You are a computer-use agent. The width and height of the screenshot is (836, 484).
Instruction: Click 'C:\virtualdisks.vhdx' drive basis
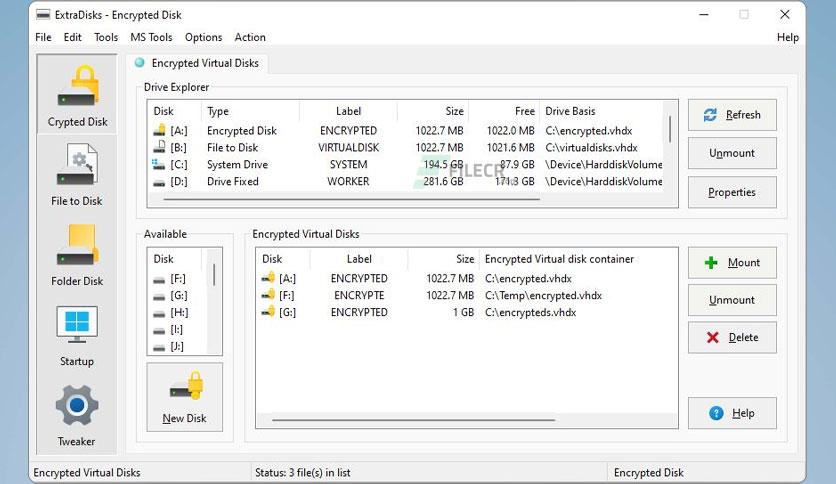(591, 148)
